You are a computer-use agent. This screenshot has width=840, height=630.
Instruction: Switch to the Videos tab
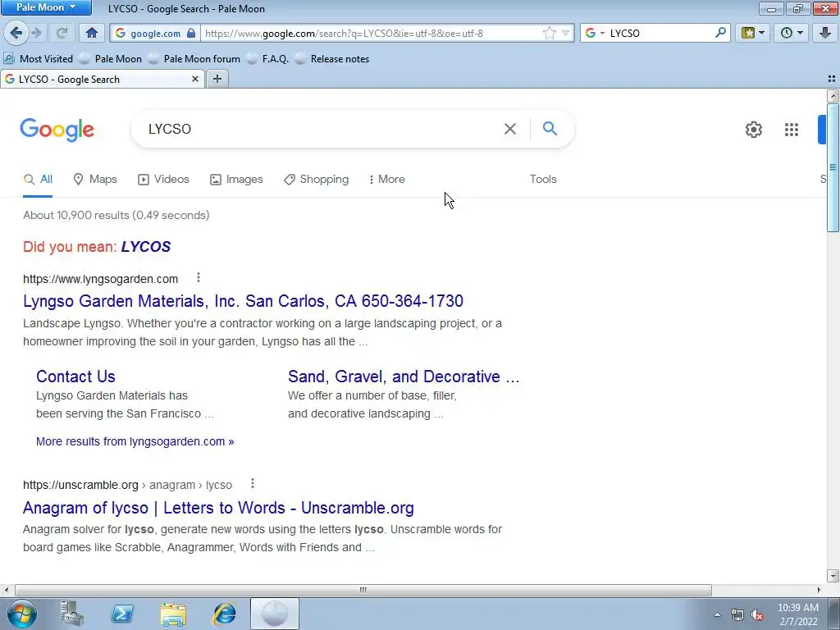[x=163, y=180]
